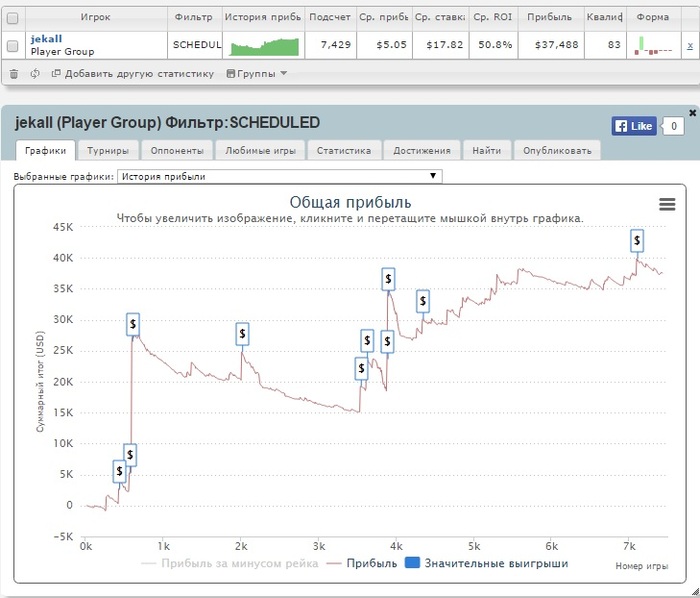Viewport: 700px width, 598px height.
Task: Sort by Фильтр column header
Action: pos(194,17)
